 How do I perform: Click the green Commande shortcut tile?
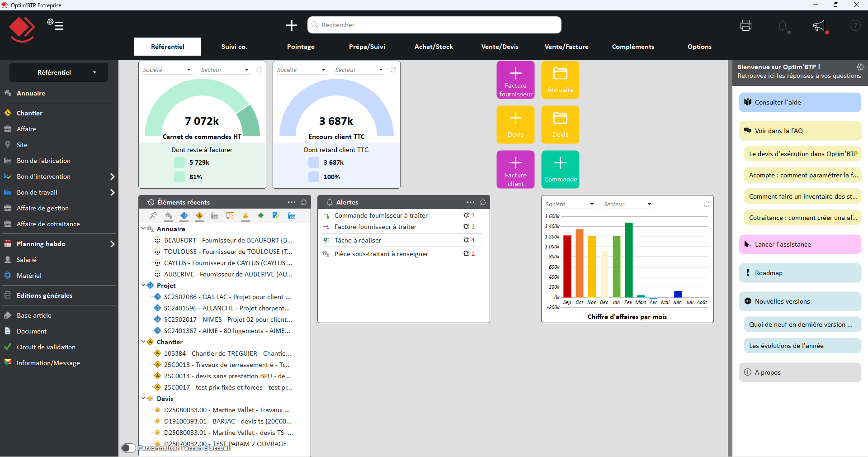click(560, 169)
